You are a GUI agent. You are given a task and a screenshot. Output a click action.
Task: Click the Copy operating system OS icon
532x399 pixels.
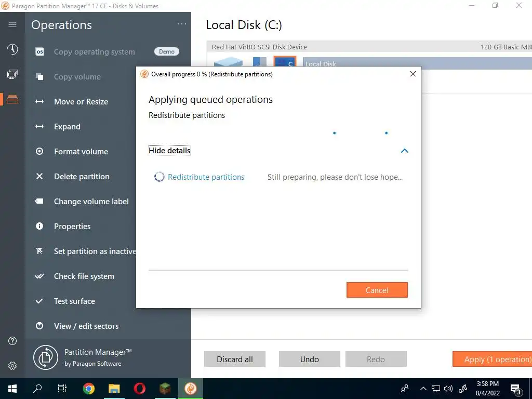pyautogui.click(x=39, y=52)
